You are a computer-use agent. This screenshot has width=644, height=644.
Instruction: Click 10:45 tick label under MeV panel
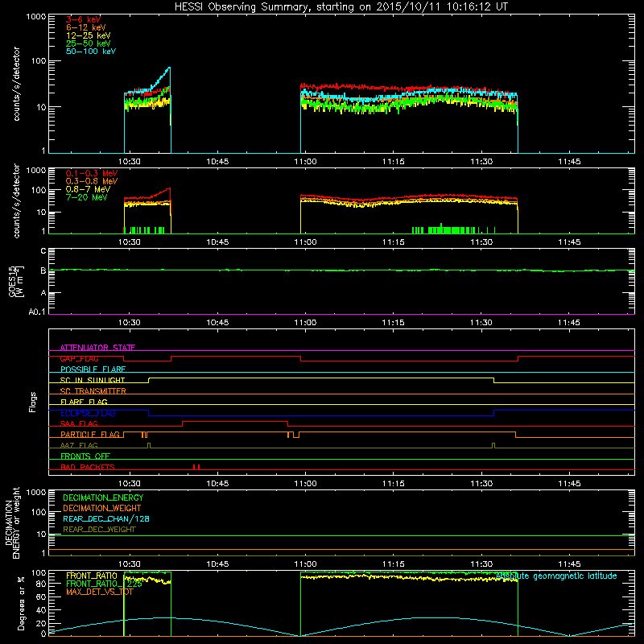217,242
